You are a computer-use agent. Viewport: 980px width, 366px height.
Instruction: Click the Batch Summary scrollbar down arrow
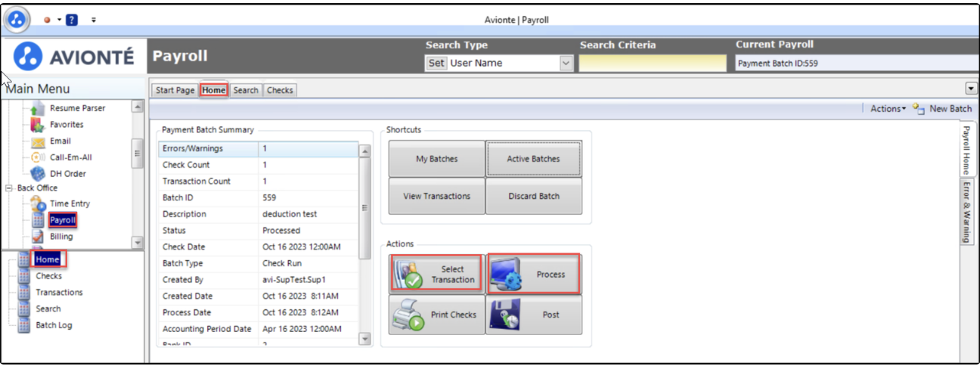(364, 339)
